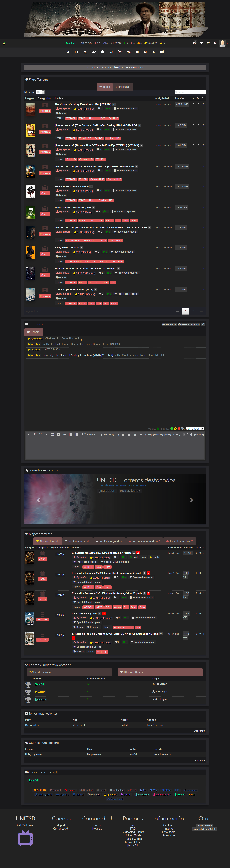230x868 pixels.
Task: Open the RSS feed icon
Action: click(153, 52)
